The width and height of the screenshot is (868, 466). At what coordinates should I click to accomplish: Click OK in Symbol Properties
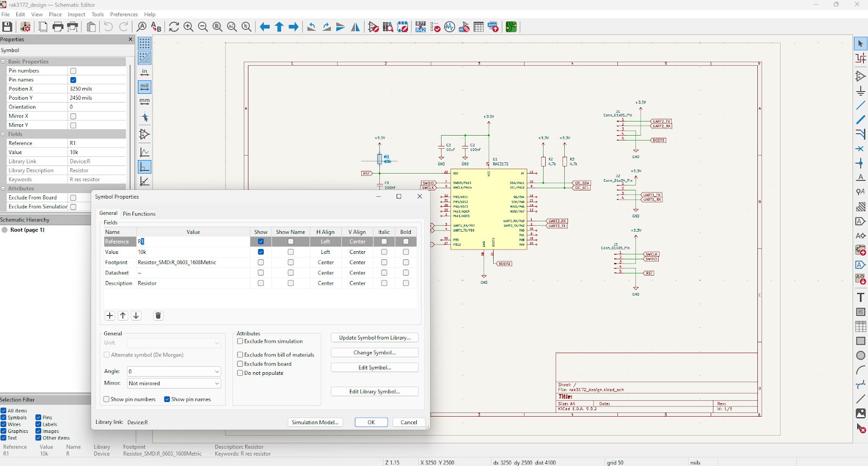tap(371, 423)
